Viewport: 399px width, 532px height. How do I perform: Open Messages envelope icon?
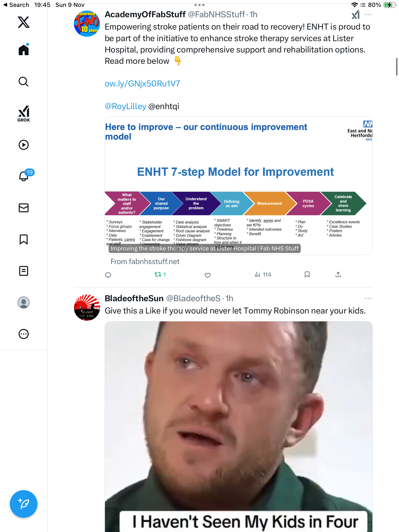tap(24, 208)
